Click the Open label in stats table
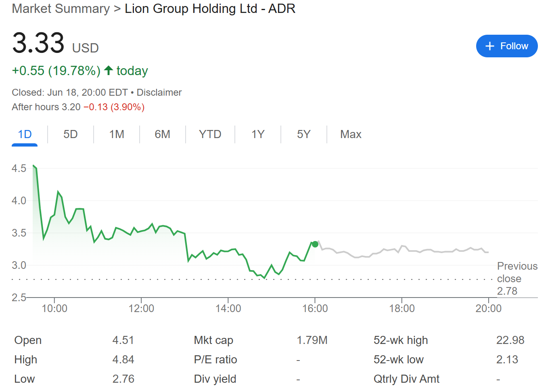This screenshot has height=392, width=550. tap(28, 340)
